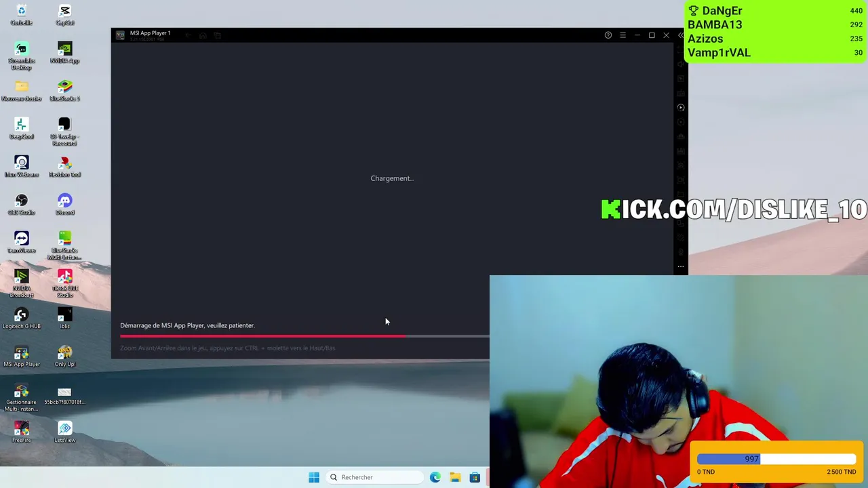Open more options dots in side toolbar
Image resolution: width=868 pixels, height=488 pixels.
pos(681,266)
